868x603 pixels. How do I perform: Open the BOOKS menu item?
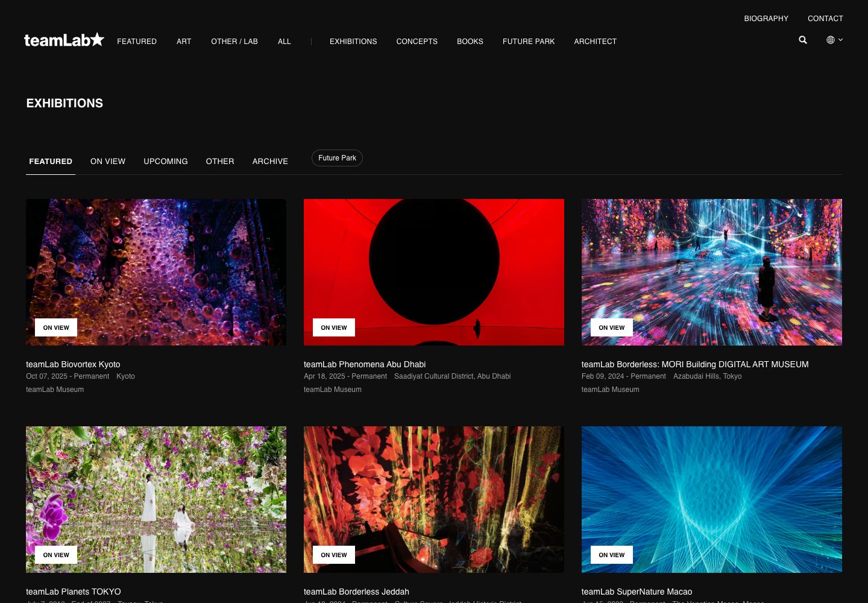(470, 42)
